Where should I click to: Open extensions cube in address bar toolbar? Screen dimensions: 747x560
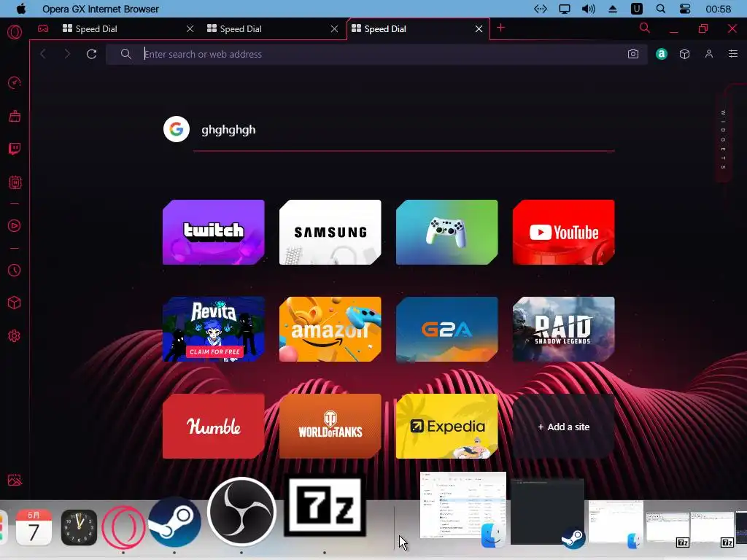point(684,54)
